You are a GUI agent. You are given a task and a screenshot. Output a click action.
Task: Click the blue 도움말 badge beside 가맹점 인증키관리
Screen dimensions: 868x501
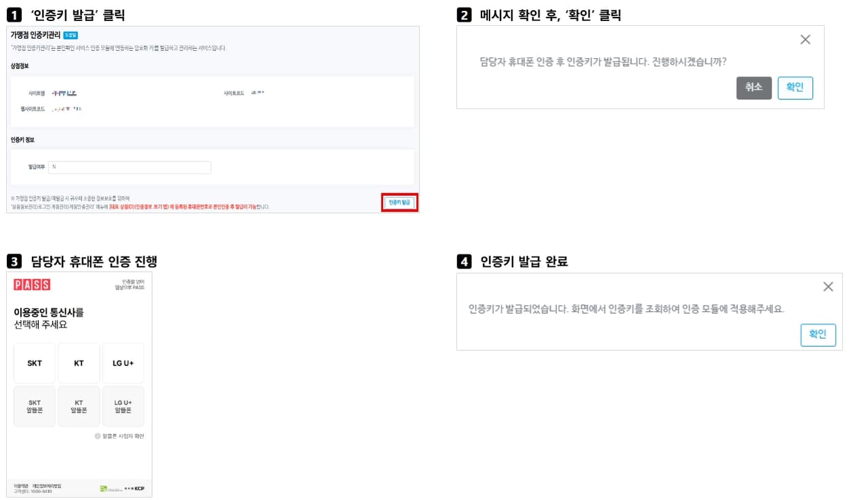71,35
